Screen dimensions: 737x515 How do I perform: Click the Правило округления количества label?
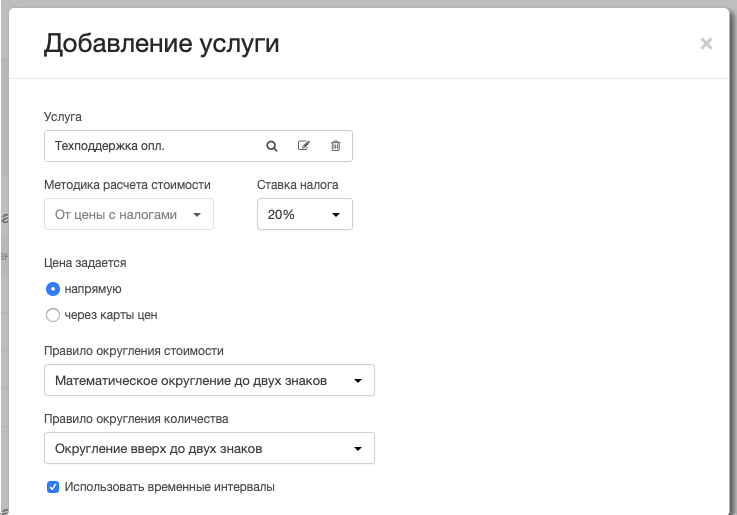(x=136, y=419)
